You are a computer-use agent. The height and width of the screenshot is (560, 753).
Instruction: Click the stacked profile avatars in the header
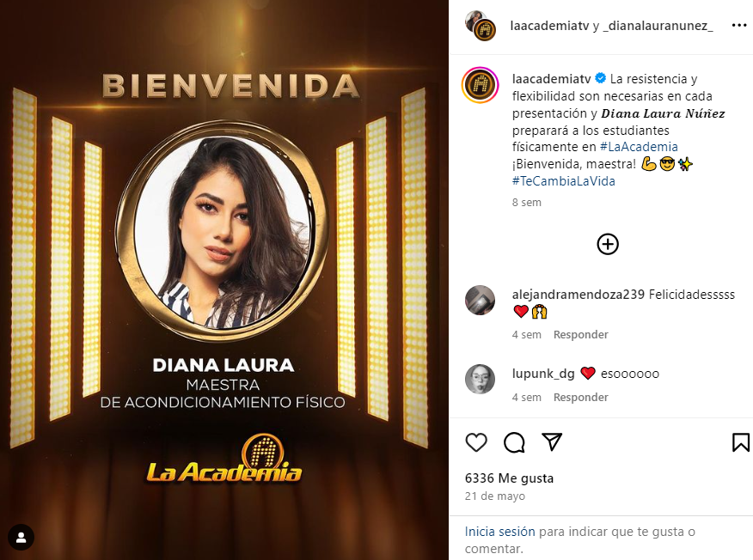[481, 26]
